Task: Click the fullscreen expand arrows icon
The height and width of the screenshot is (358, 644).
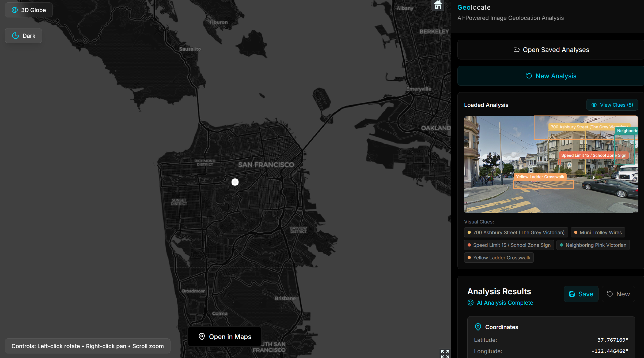Action: (x=445, y=354)
